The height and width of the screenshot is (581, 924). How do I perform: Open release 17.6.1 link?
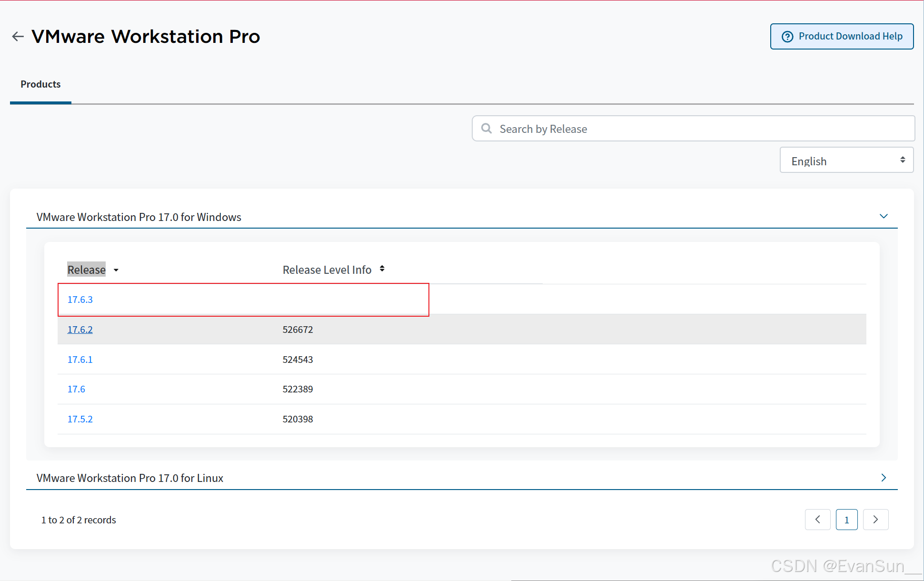80,360
